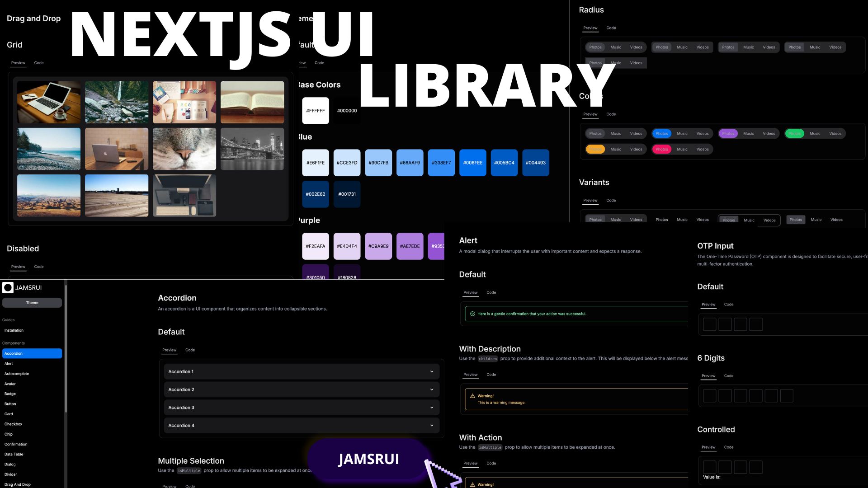Expand Accordion 3 using its chevron
This screenshot has width=868, height=488.
tap(431, 407)
